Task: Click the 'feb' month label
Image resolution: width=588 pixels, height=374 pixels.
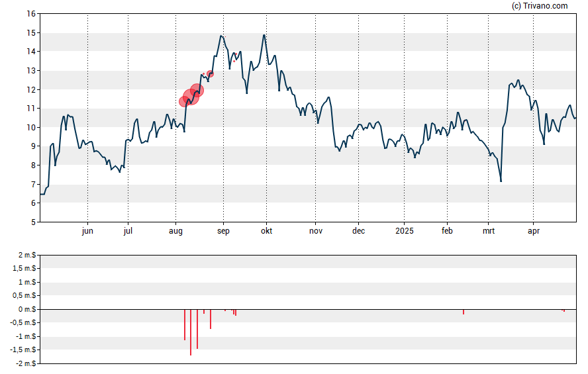Action: [447, 231]
